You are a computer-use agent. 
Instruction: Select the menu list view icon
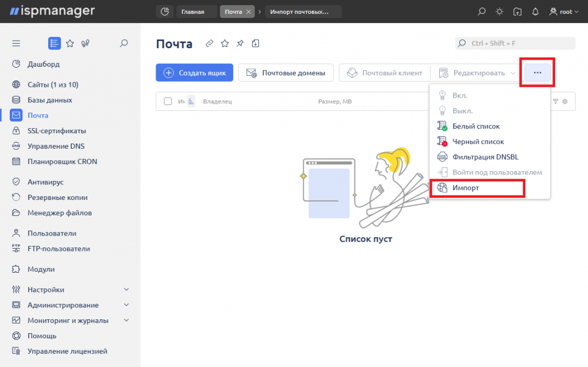tap(55, 44)
